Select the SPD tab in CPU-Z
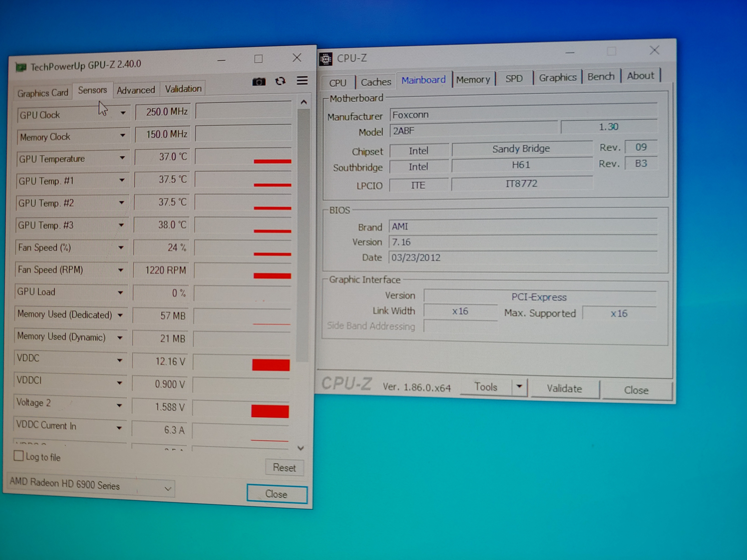The height and width of the screenshot is (560, 747). tap(514, 79)
